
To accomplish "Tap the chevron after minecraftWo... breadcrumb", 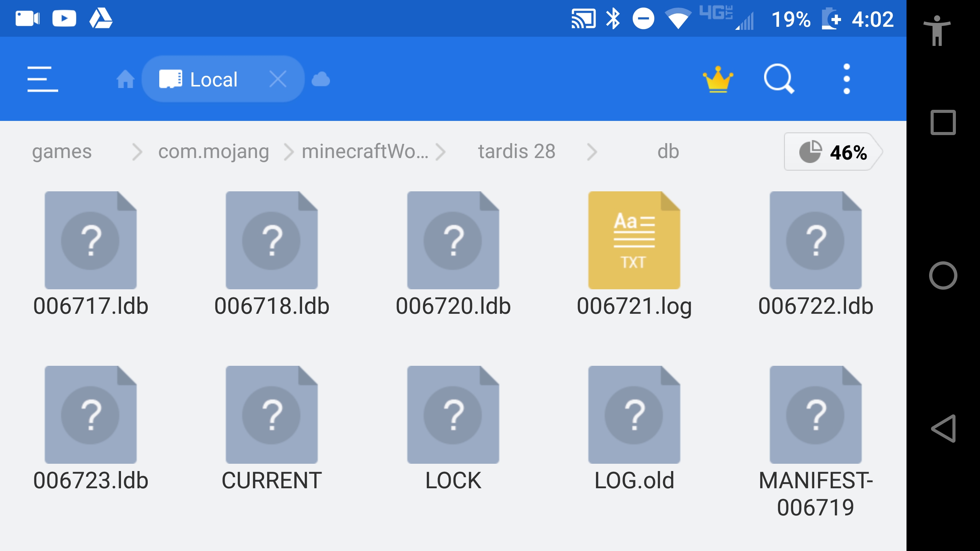I will coord(441,152).
